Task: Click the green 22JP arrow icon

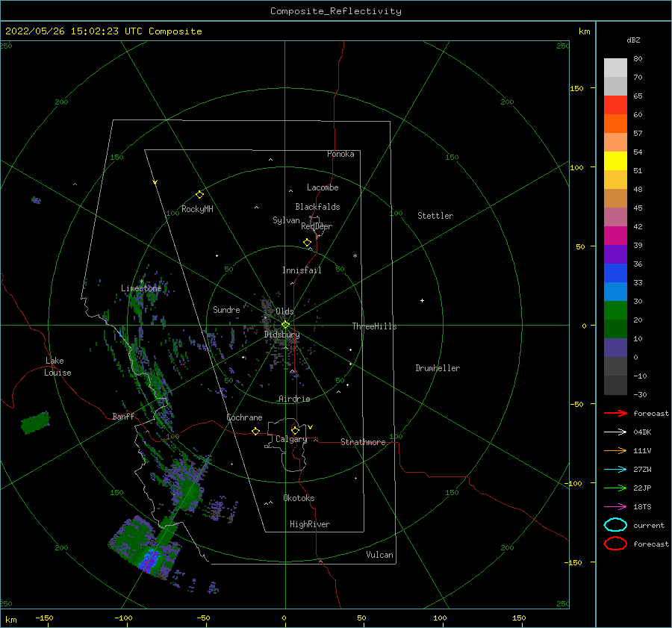Action: 615,488
